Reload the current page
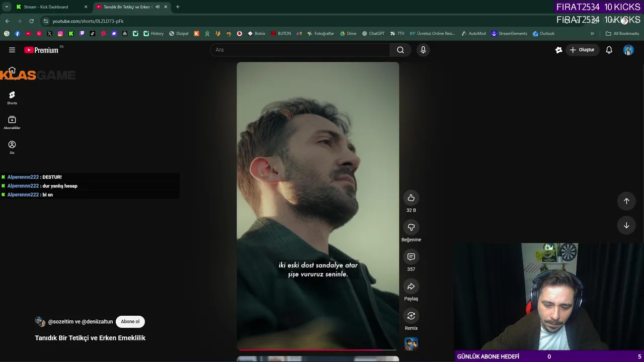This screenshot has width=644, height=362. tap(31, 21)
